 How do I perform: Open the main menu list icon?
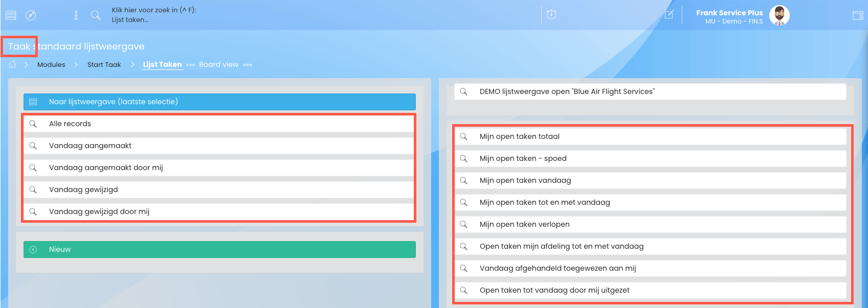11,15
